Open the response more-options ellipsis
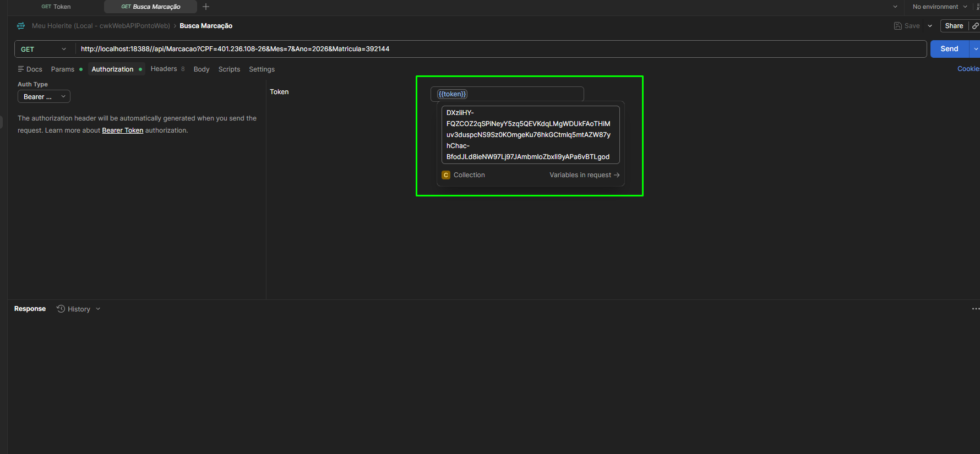Viewport: 980px width, 454px height. click(x=976, y=309)
